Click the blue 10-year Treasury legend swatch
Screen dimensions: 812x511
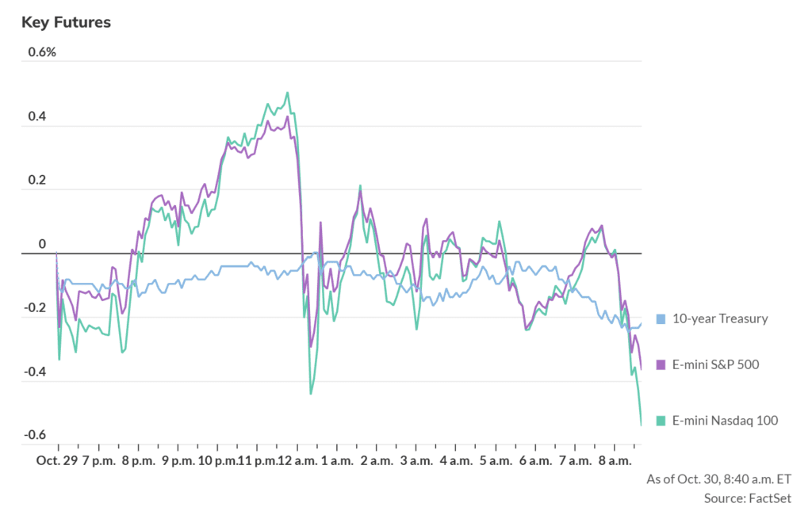[x=661, y=318]
